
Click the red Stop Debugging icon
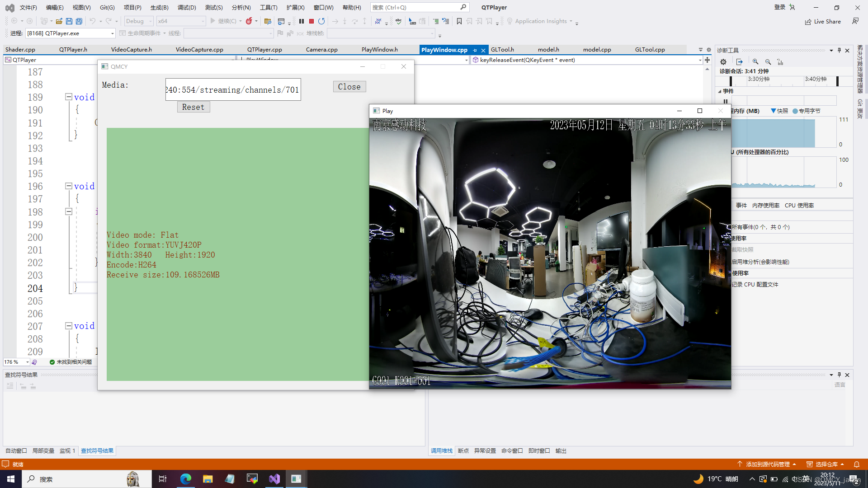coord(311,21)
